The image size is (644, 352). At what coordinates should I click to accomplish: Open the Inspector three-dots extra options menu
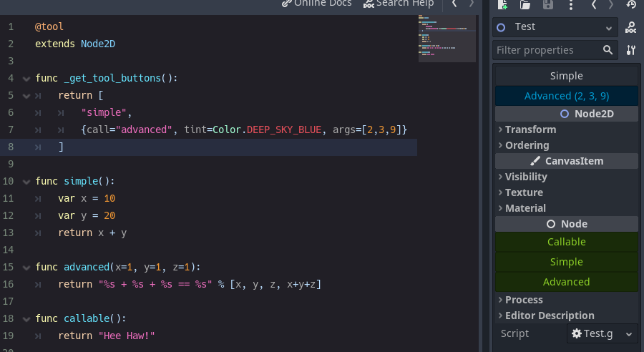point(571,4)
